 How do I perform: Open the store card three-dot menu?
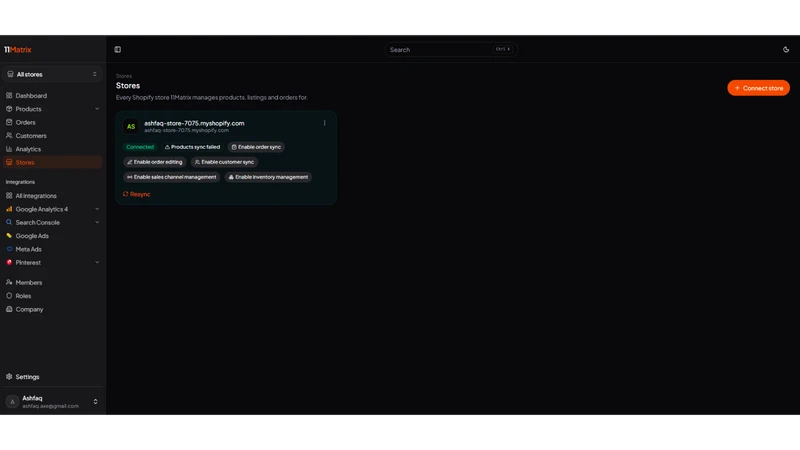click(324, 123)
